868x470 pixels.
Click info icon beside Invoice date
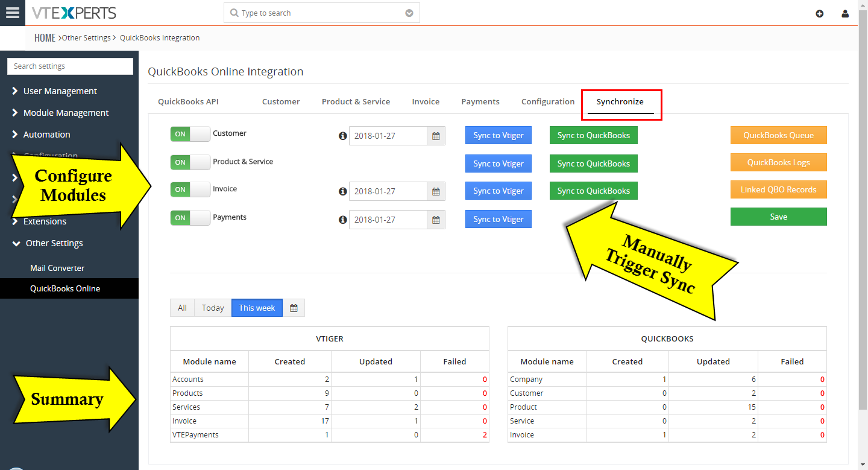coord(343,191)
